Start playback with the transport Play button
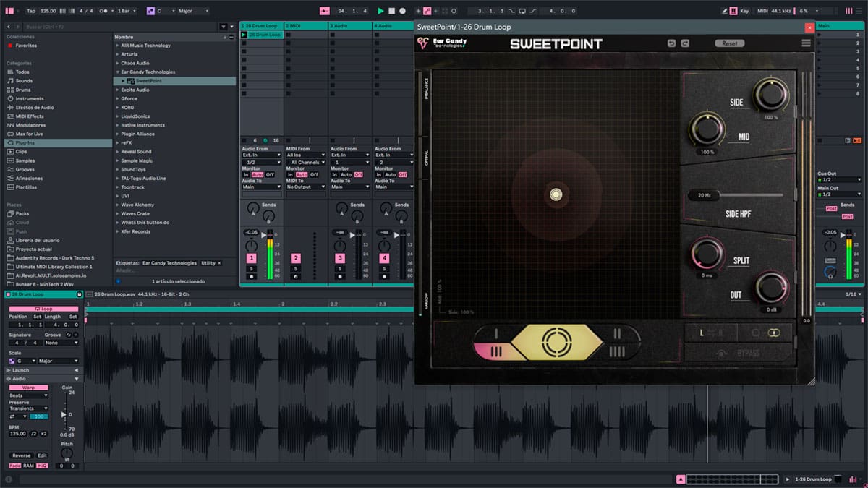 pyautogui.click(x=380, y=11)
